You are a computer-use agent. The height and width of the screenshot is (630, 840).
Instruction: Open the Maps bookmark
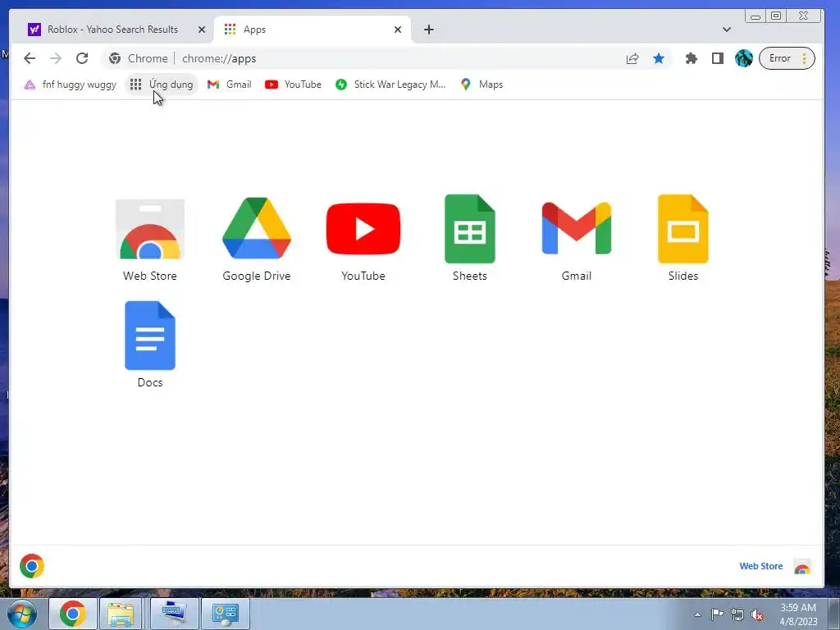[482, 84]
